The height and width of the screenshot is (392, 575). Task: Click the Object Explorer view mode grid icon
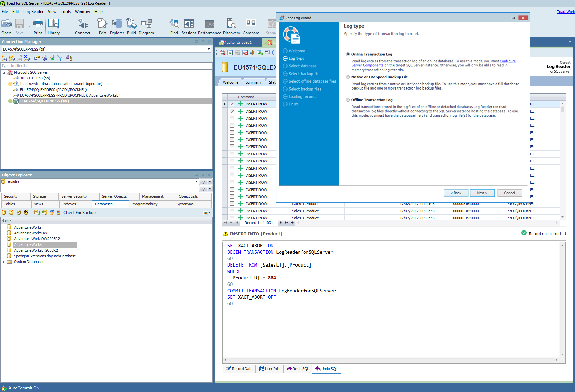[205, 213]
